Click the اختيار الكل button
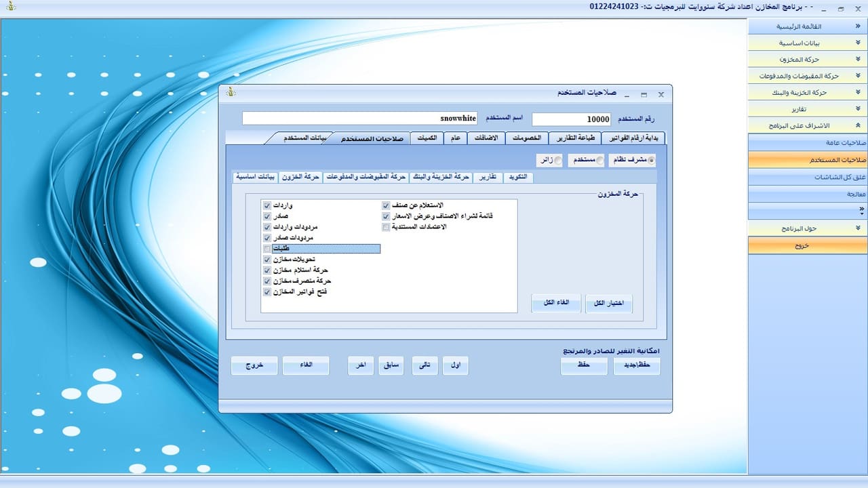 609,304
